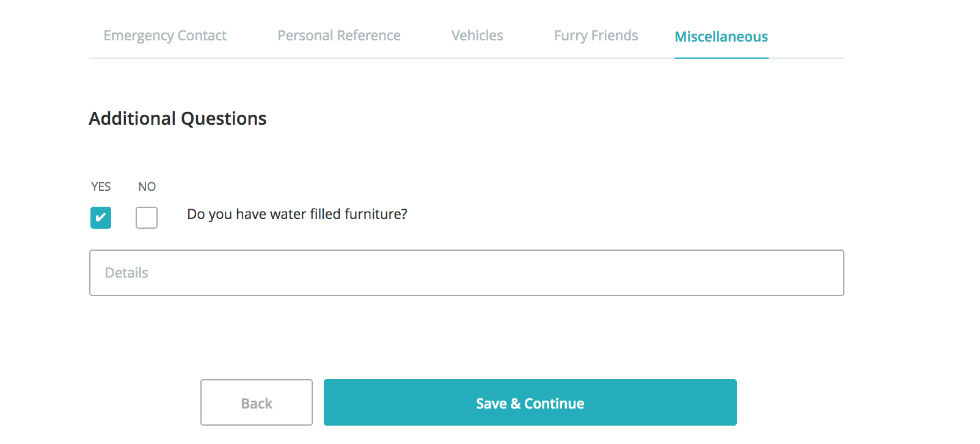This screenshot has width=980, height=444.
Task: Click the white checkmark icon
Action: pos(101,218)
